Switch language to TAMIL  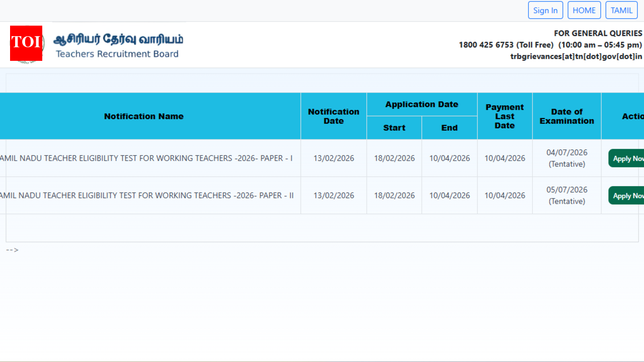point(621,10)
